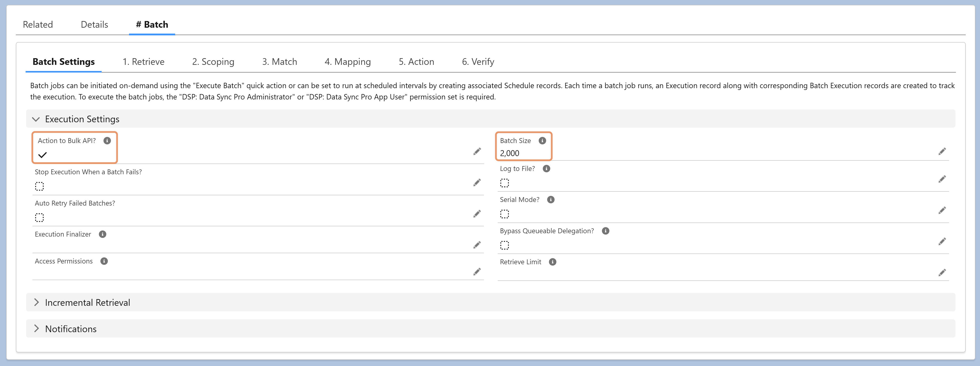This screenshot has height=366, width=980.
Task: Toggle Bypass Queueable Delegation? checkbox
Action: pos(504,245)
